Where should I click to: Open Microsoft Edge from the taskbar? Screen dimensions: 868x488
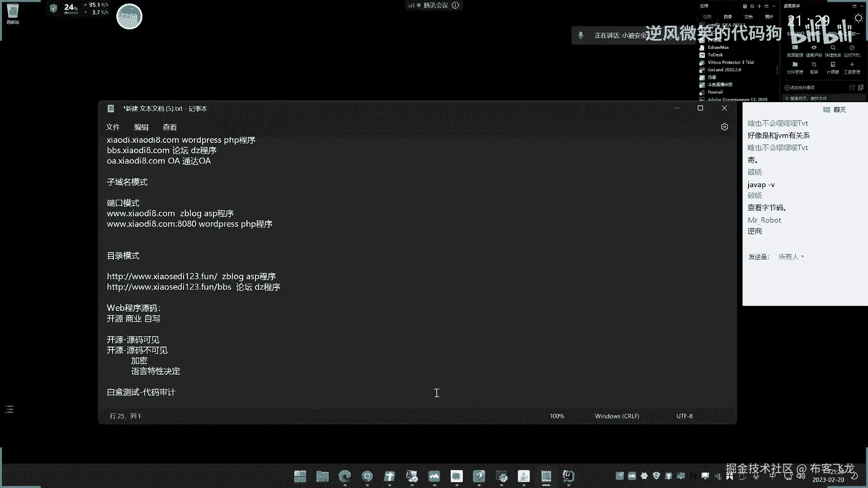pos(345,476)
